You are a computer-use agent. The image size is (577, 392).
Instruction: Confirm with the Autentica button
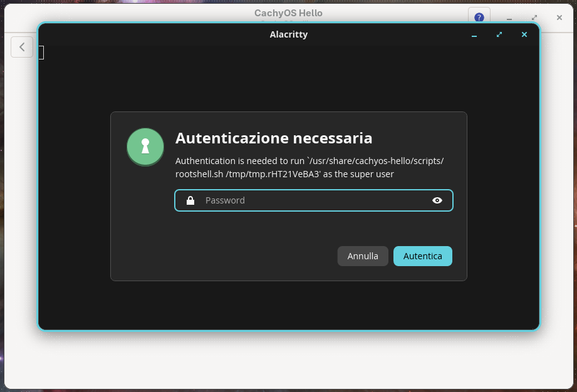(x=423, y=256)
